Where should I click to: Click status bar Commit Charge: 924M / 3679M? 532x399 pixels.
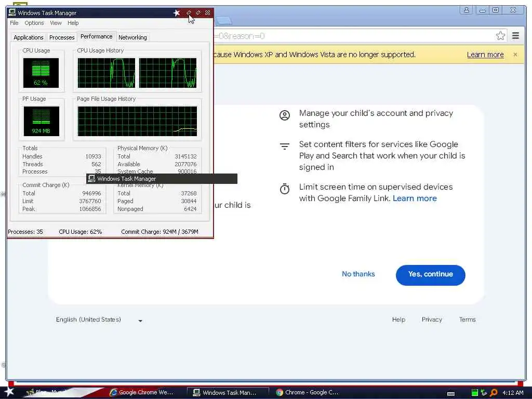(159, 232)
